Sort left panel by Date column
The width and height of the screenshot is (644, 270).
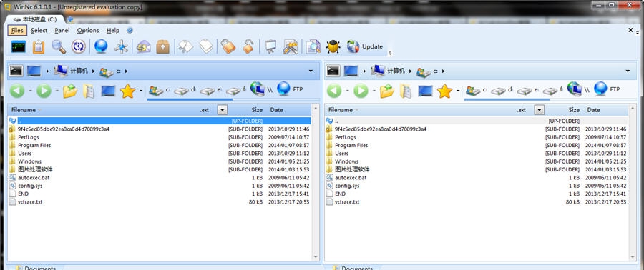(276, 110)
